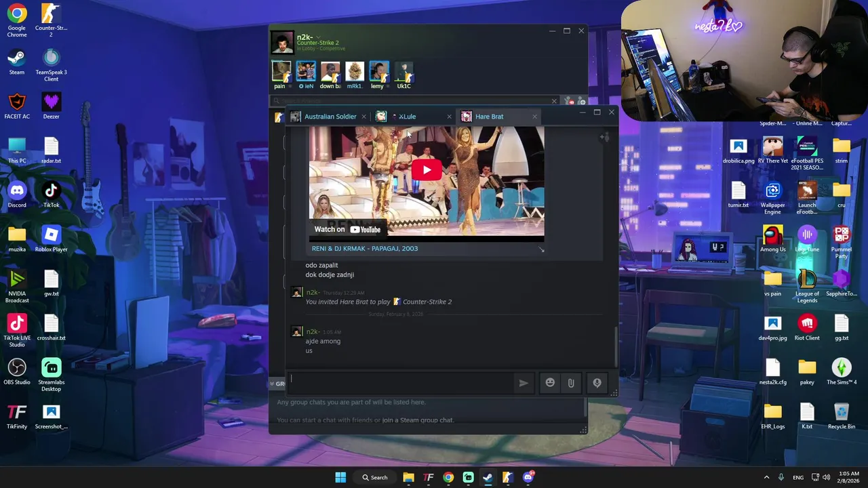Viewport: 868px width, 488px height.
Task: Launch Counter-Strike 2 desktop shortcut
Action: tap(51, 20)
